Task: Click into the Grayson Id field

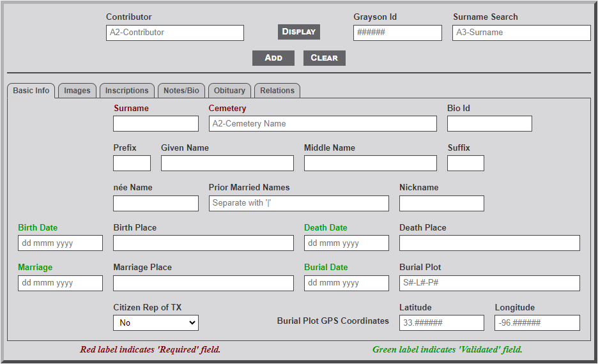Action: pos(397,33)
